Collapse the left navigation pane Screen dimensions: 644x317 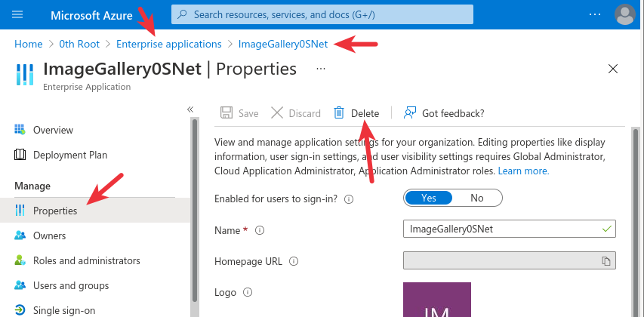[190, 109]
